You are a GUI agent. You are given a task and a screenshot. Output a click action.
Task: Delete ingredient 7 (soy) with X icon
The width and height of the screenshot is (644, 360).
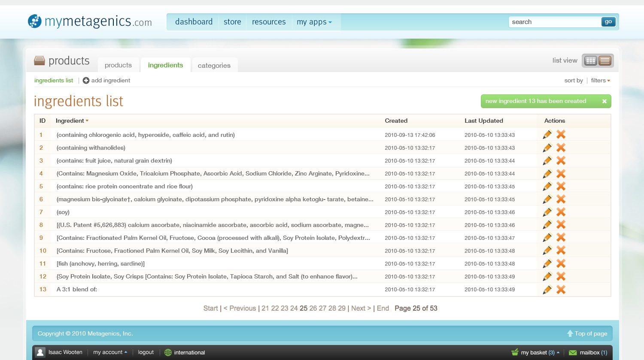(561, 212)
